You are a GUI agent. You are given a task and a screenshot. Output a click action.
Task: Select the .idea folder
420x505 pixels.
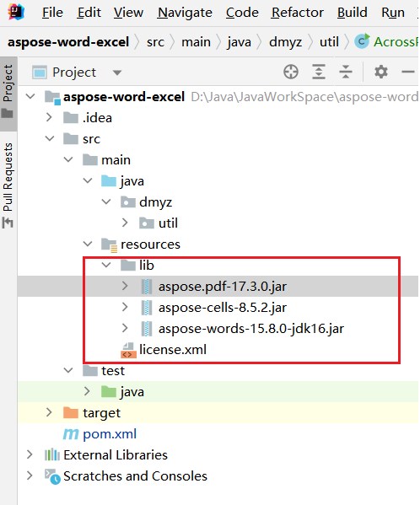tap(97, 118)
